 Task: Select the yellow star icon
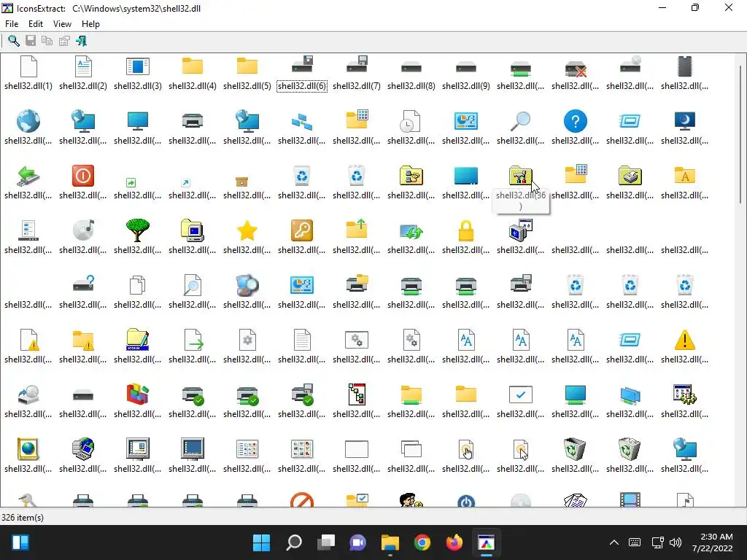click(247, 231)
